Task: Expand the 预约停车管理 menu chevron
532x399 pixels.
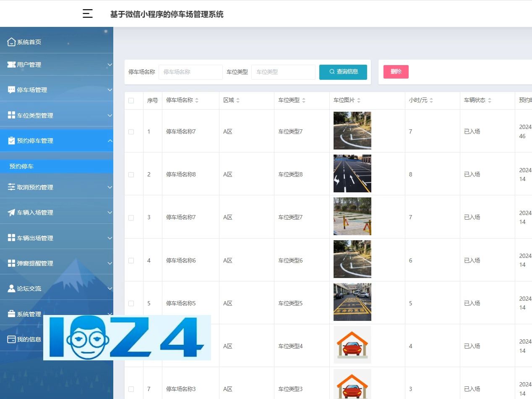Action: click(110, 141)
